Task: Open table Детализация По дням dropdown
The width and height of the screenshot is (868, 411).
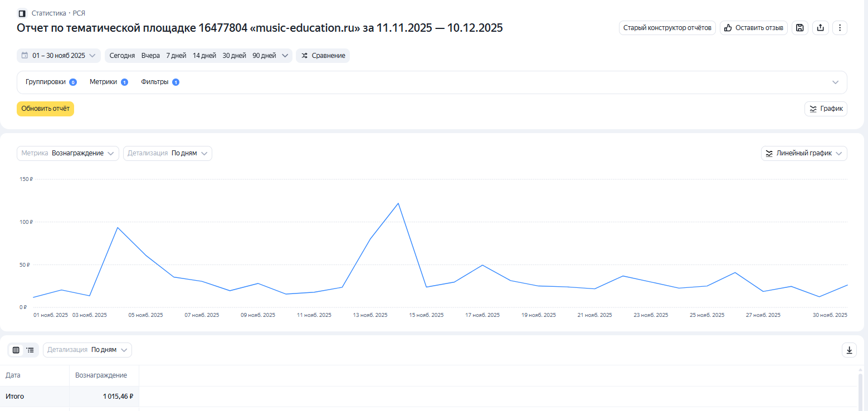Action: point(87,350)
